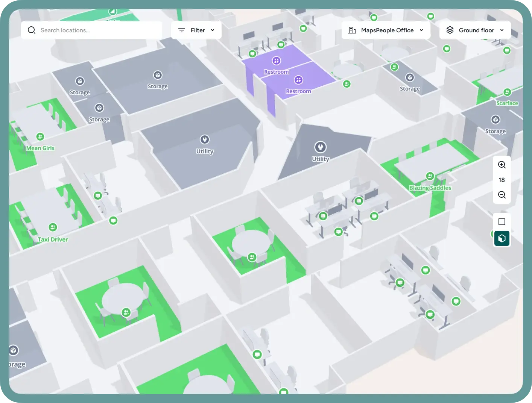Click the zoom out magnifier icon

(x=502, y=195)
